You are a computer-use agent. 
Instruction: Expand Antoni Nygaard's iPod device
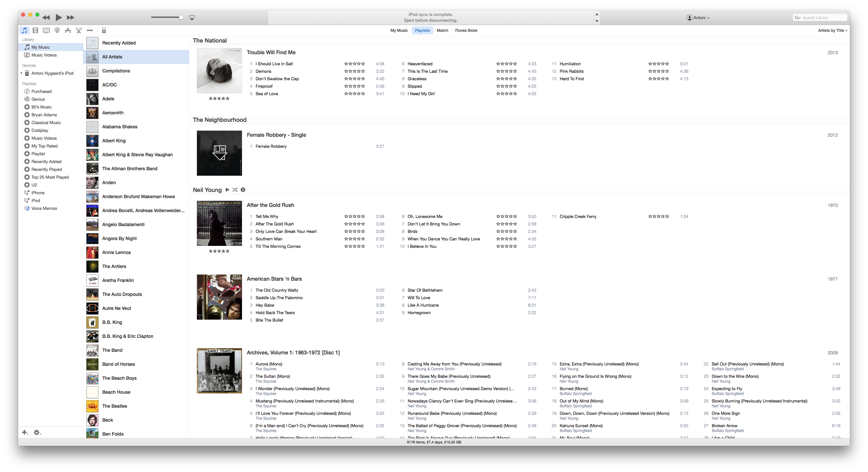pyautogui.click(x=21, y=73)
